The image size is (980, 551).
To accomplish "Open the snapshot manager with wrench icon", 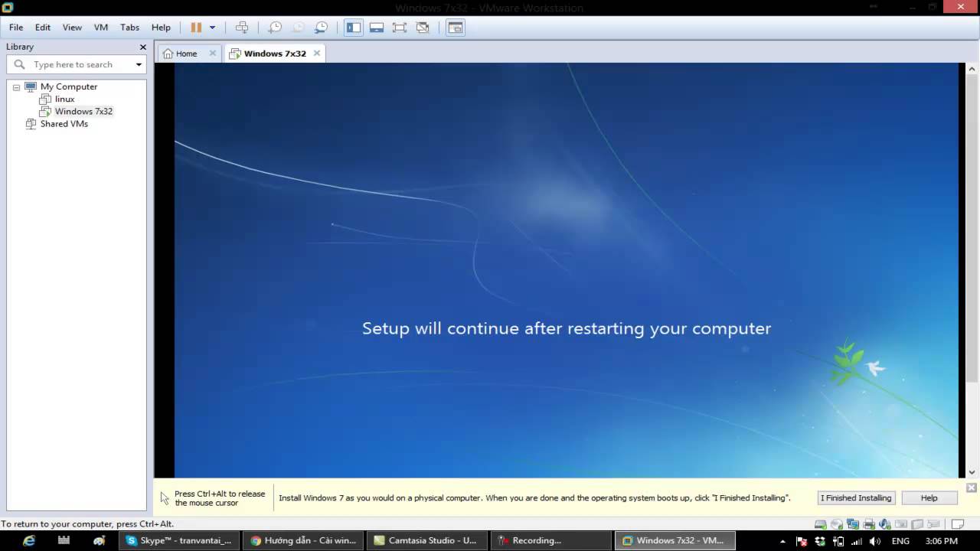I will (x=322, y=28).
